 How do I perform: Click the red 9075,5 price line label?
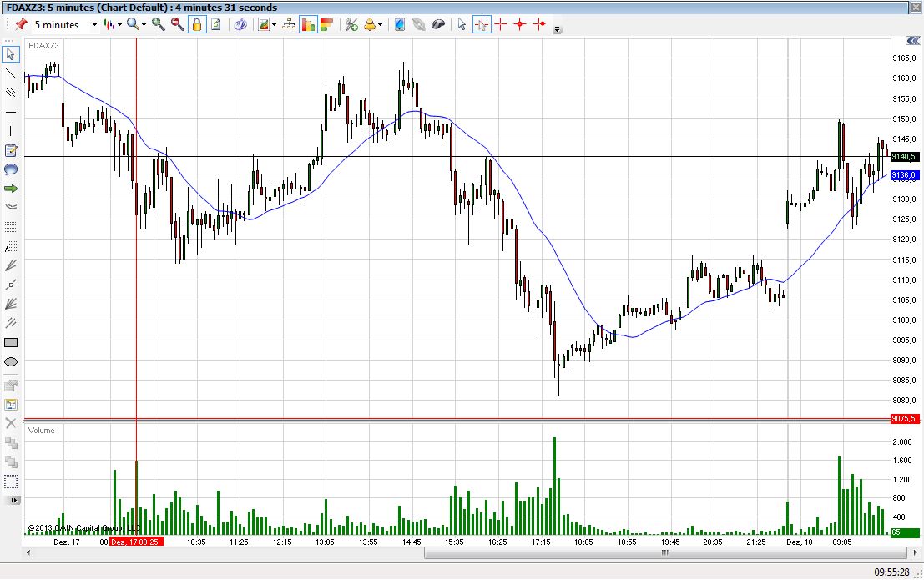pos(905,419)
